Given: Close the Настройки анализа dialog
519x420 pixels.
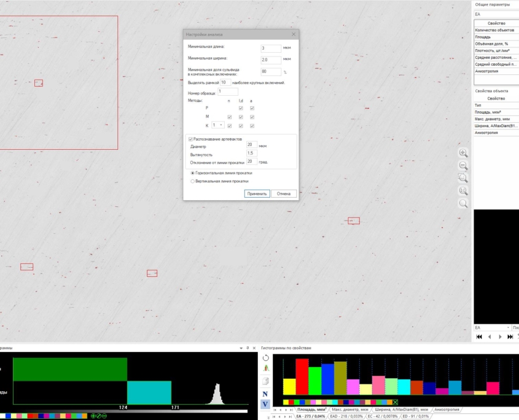Looking at the screenshot, I should (294, 34).
